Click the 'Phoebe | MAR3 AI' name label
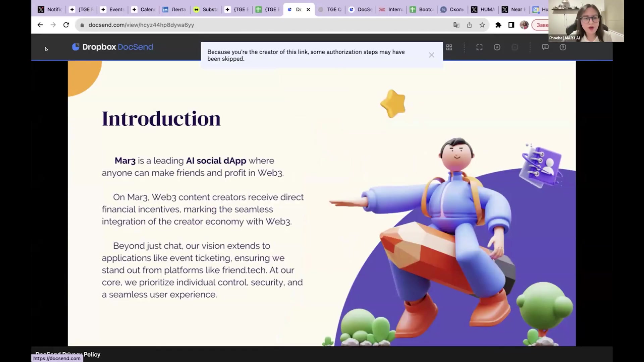 565,38
